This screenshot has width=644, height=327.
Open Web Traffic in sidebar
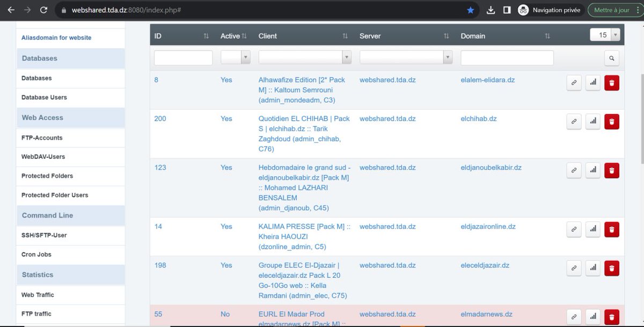click(x=38, y=295)
